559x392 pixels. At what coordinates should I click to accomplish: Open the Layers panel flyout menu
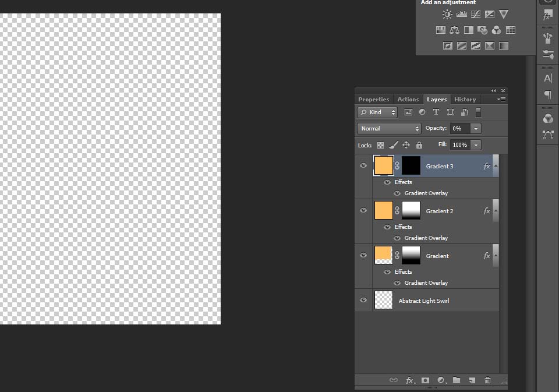(501, 100)
